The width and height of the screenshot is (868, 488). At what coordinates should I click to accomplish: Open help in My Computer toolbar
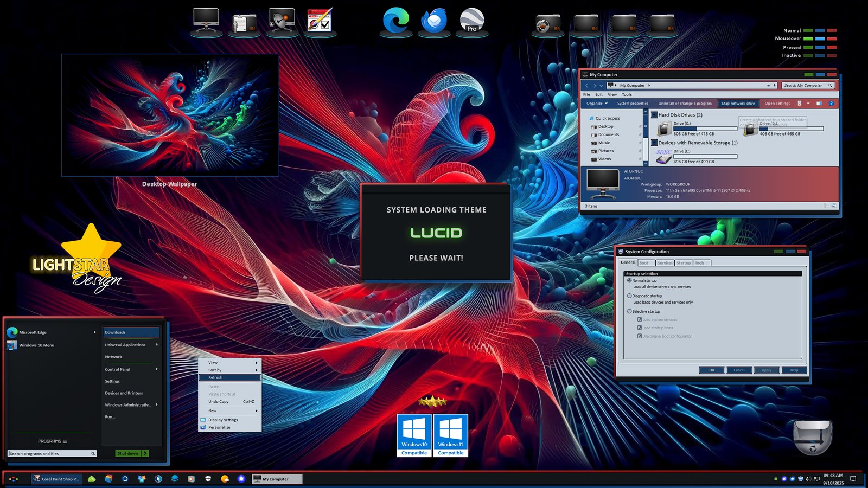point(831,103)
